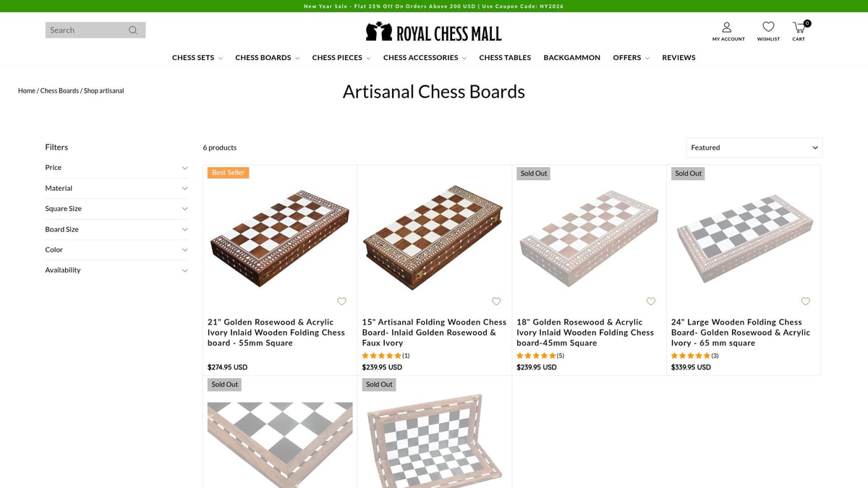
Task: Click inside the Search input field
Action: pyautogui.click(x=83, y=30)
